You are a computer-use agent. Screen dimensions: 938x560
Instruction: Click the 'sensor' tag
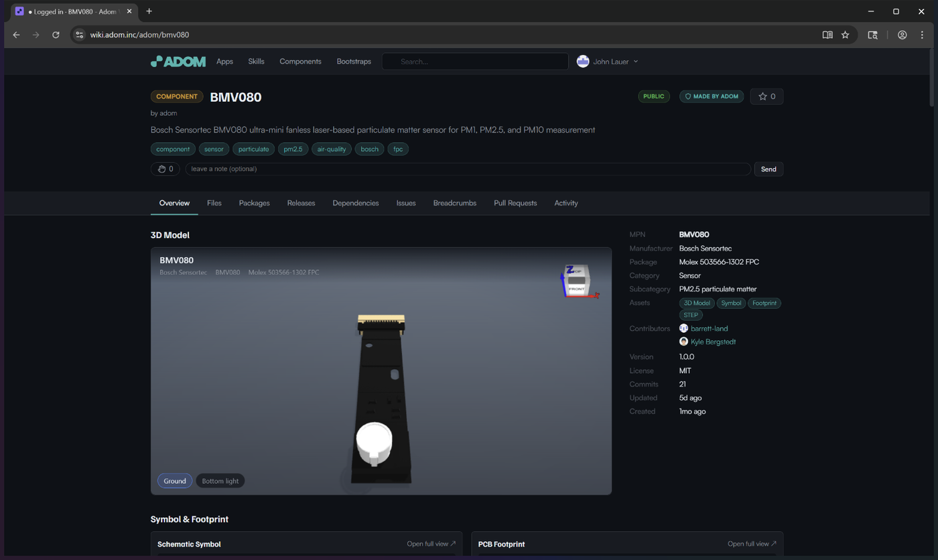(x=214, y=149)
